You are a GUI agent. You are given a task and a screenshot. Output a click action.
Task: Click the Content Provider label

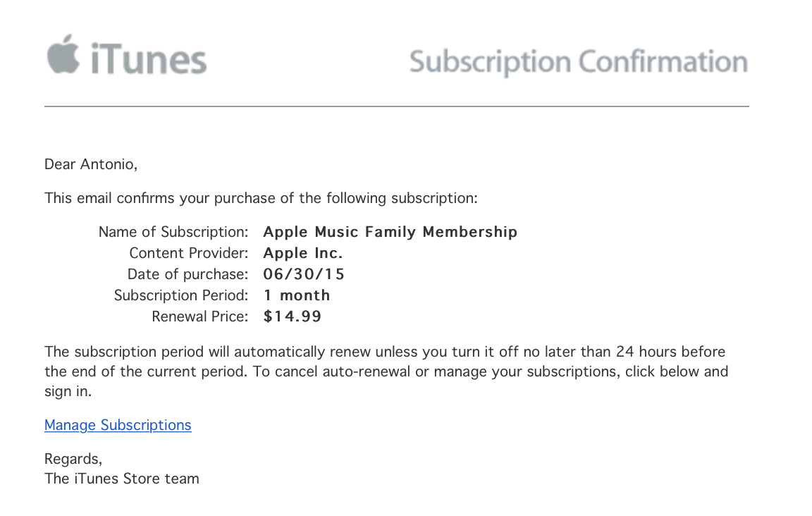[189, 253]
